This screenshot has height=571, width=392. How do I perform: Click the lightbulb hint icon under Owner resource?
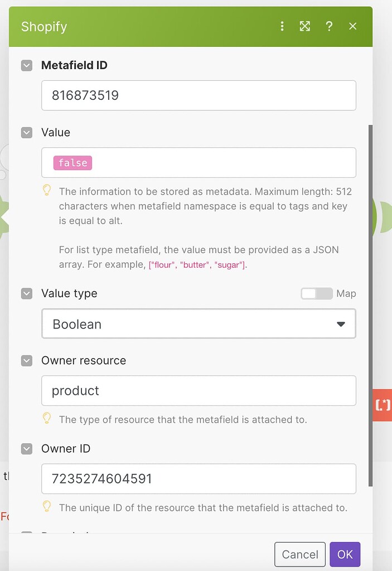[47, 418]
